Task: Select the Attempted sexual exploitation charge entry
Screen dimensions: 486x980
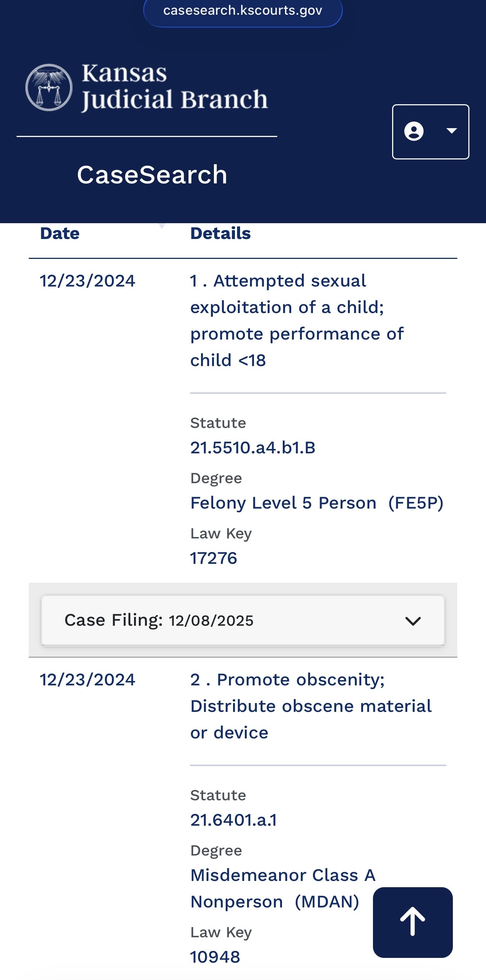Action: coord(297,320)
